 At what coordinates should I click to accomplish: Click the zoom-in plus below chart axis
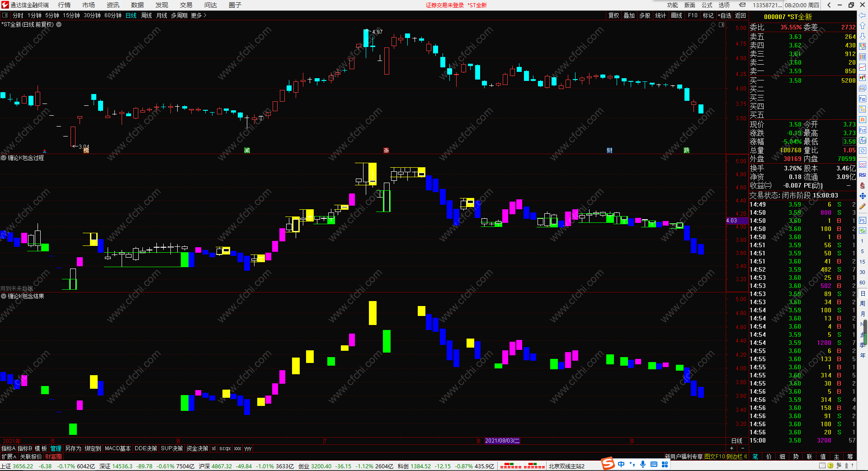(732, 448)
